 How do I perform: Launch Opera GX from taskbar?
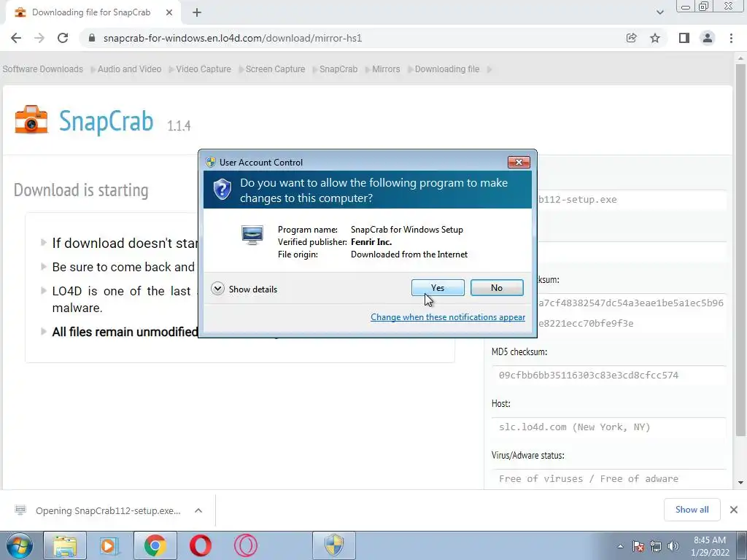point(246,545)
